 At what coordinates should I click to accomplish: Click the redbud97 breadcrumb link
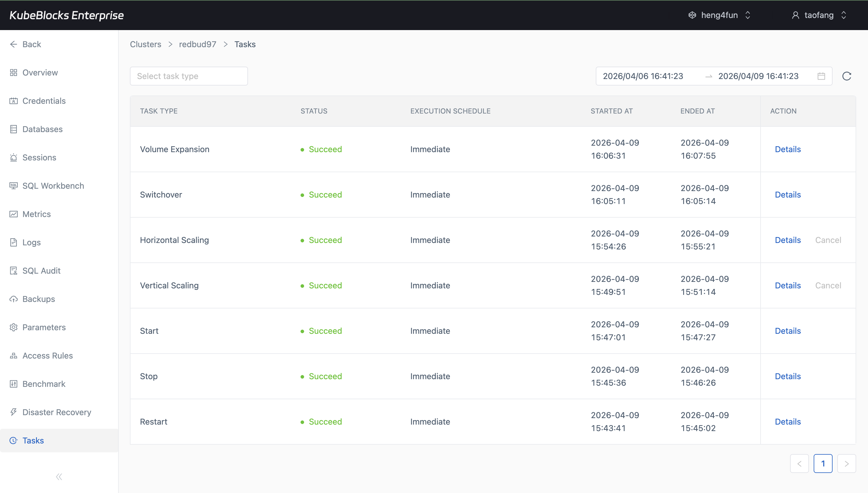[198, 44]
